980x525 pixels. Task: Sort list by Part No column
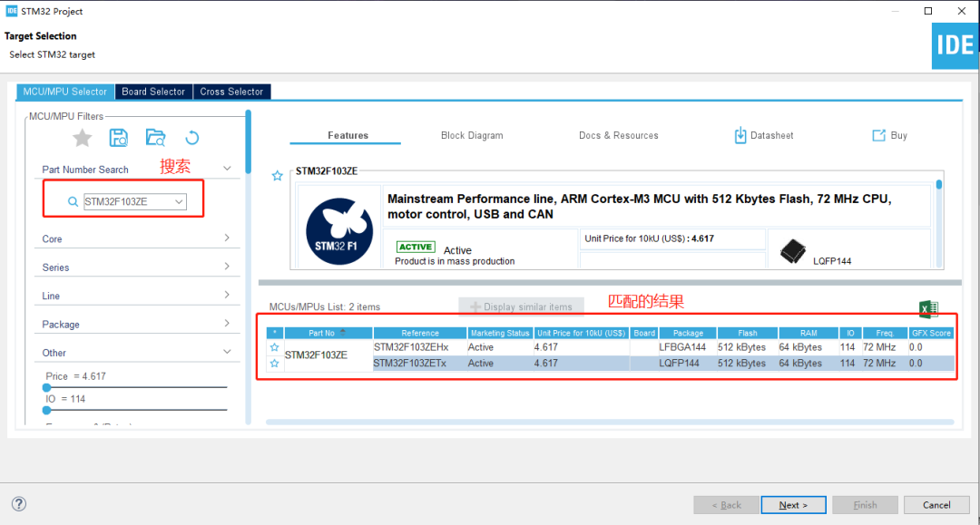point(328,334)
